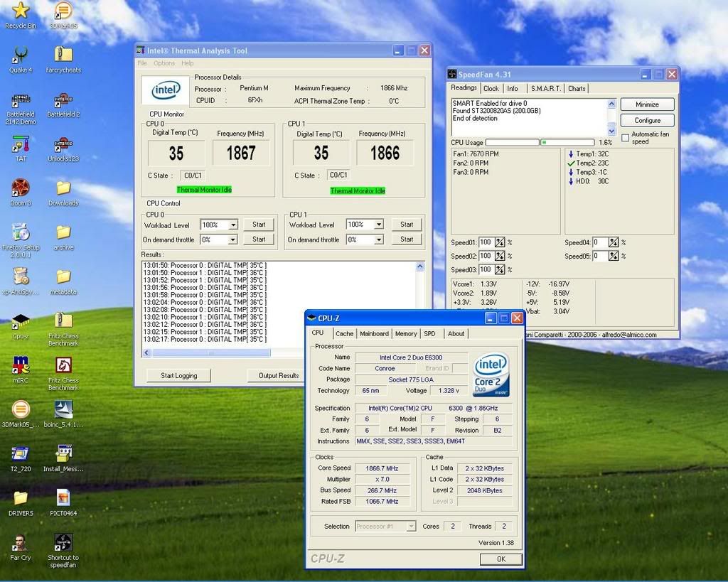
Task: Open the farcrycheats zipped folder
Action: pyautogui.click(x=63, y=60)
